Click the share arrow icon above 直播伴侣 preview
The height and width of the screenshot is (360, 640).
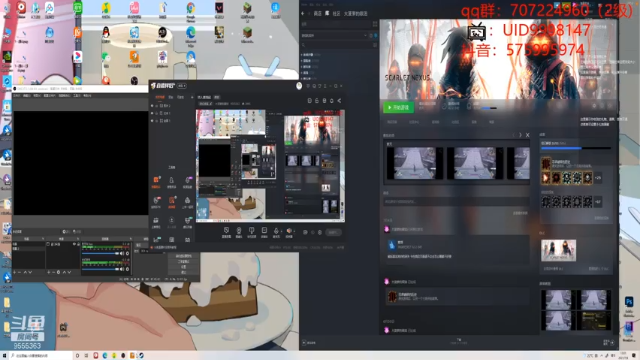pos(339,100)
